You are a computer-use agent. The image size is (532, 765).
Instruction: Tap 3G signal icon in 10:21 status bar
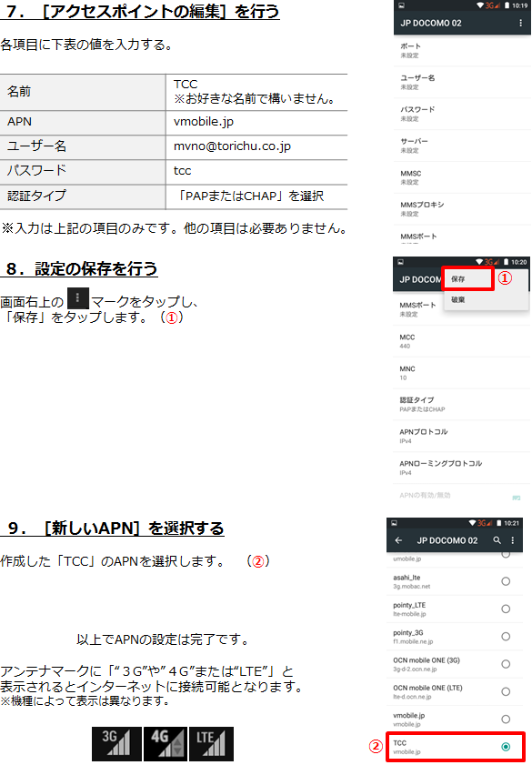[x=486, y=523]
